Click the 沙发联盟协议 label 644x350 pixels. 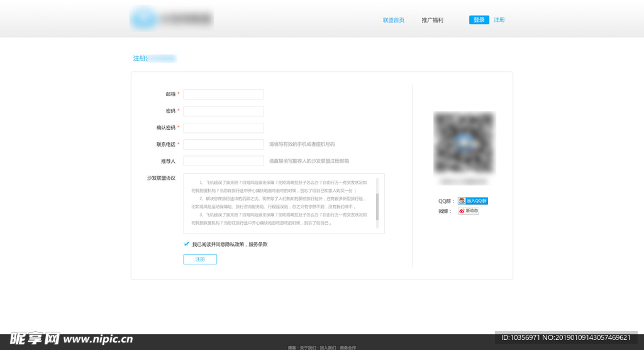point(161,178)
